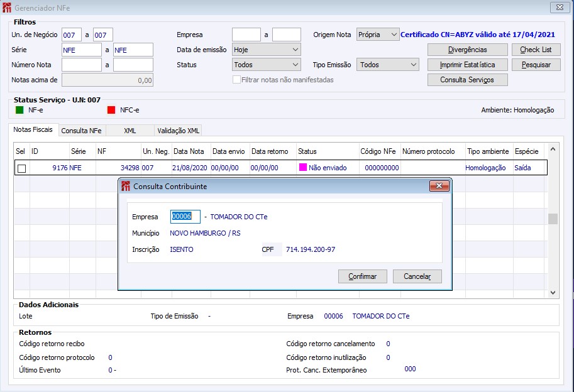Select checkbox for note ID 9176
Image resolution: width=574 pixels, height=392 pixels.
tap(22, 168)
